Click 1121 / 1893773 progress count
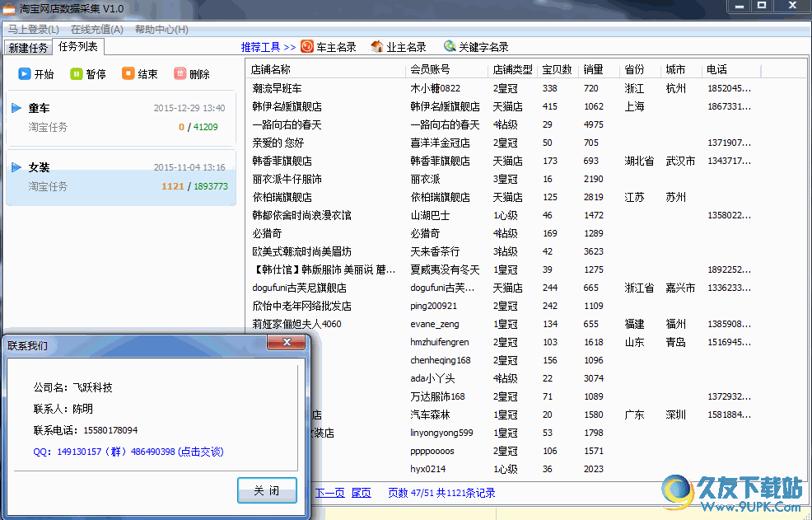Screen dimensions: 812x520 tap(194, 186)
